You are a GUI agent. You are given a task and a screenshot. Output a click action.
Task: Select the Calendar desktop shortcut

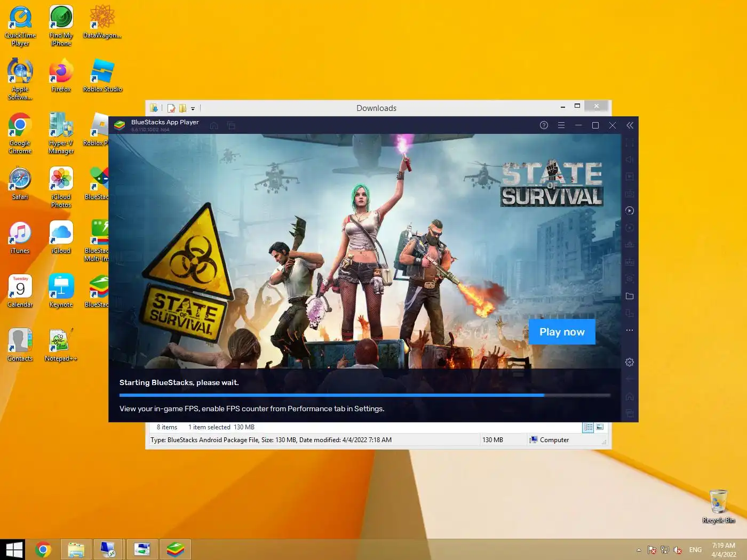pyautogui.click(x=20, y=291)
